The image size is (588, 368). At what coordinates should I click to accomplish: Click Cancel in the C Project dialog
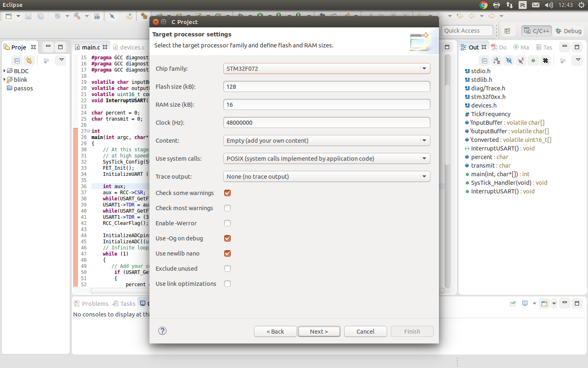tap(365, 332)
